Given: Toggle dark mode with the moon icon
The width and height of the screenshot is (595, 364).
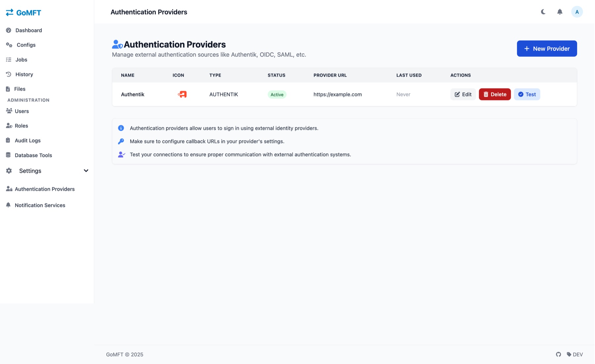Looking at the screenshot, I should 543,12.
